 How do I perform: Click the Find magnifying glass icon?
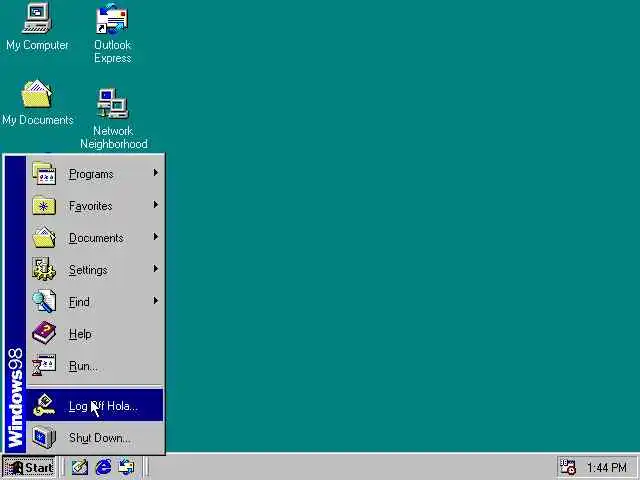tap(44, 301)
